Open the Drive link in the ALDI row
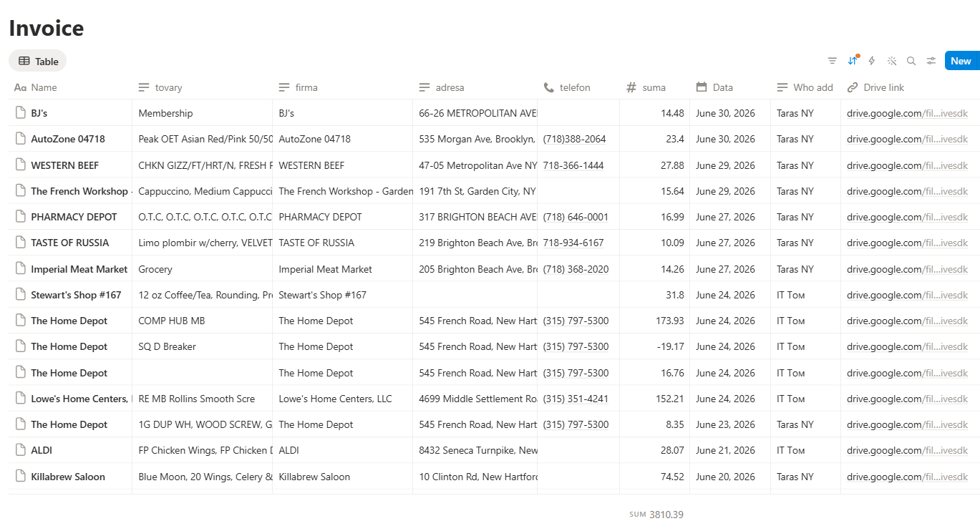 coord(907,450)
